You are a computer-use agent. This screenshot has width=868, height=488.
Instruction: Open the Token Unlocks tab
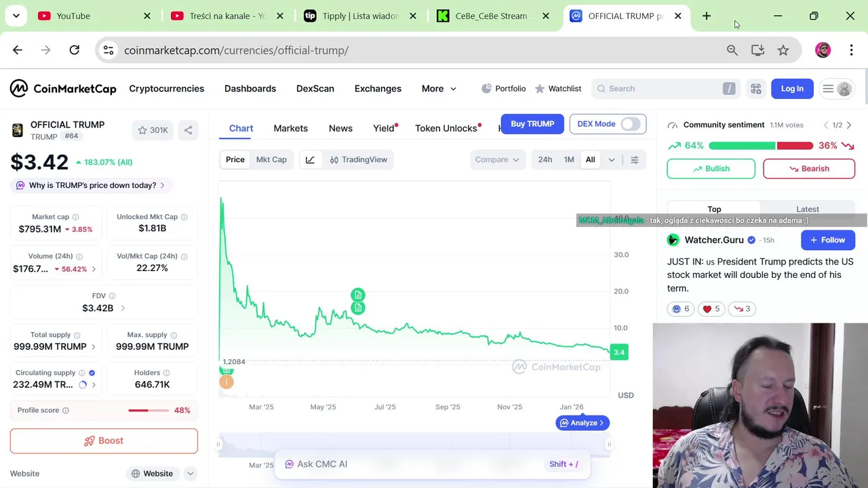point(446,128)
